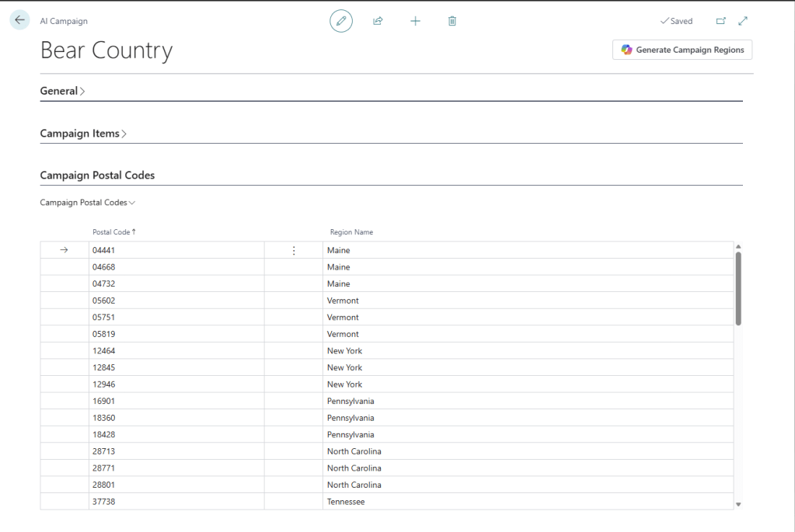
Task: Click the expand to full screen icon
Action: (743, 21)
